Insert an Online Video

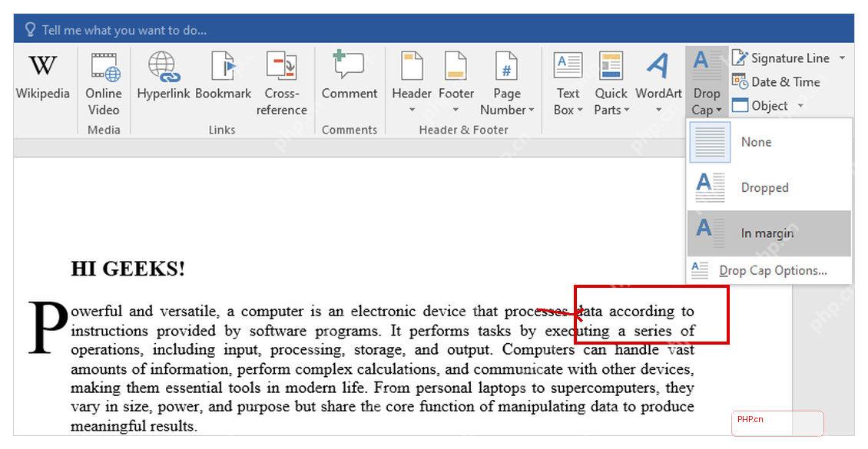[x=104, y=84]
